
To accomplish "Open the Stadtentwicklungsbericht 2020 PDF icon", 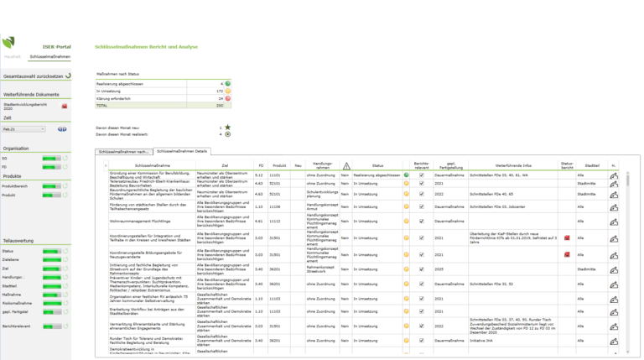I will 65,107.
